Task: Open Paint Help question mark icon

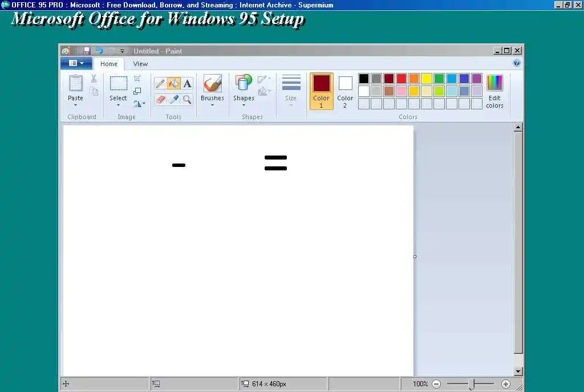Action: tap(517, 63)
